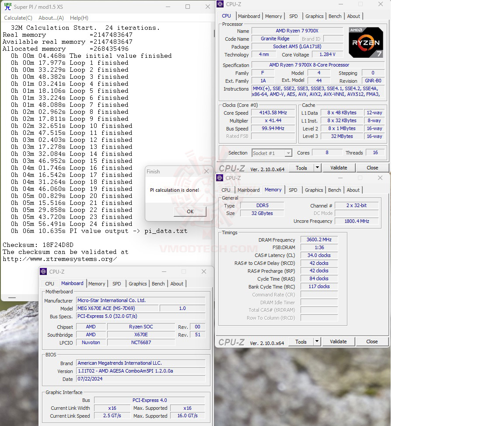Click the Threads 16 value

[x=375, y=153]
